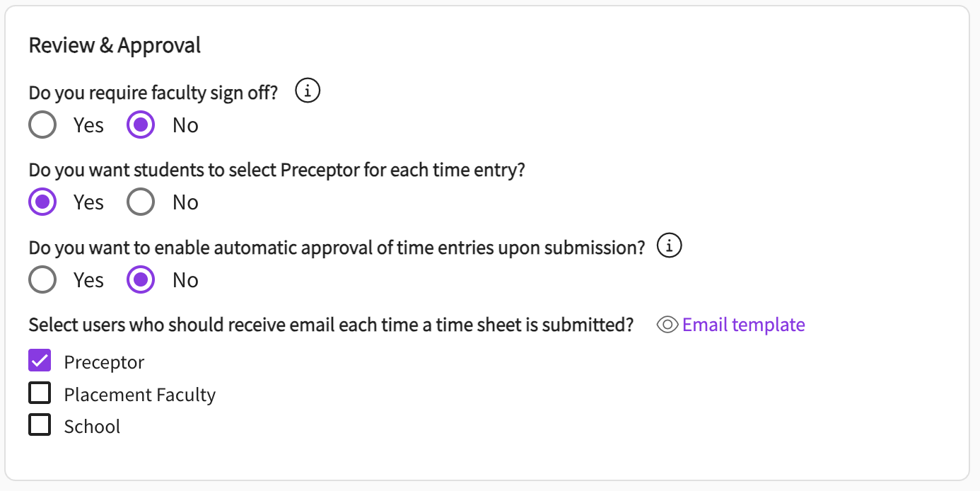Uncheck the Preceptor email checkbox
Screen dimensions: 980x491
tap(40, 361)
